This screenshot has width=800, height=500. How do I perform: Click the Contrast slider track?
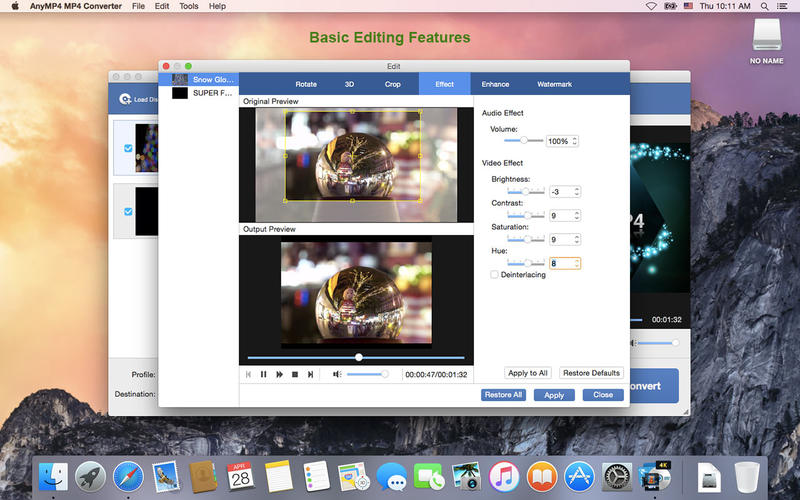point(526,216)
